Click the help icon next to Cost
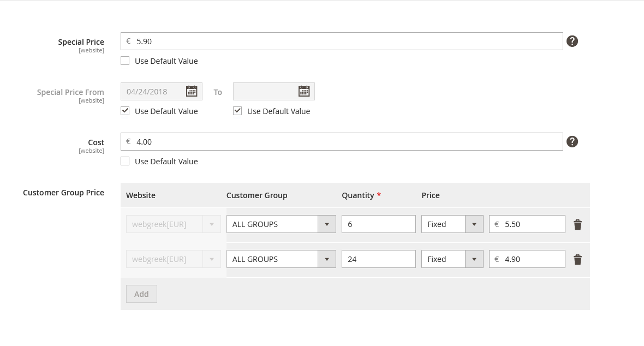 [x=572, y=141]
